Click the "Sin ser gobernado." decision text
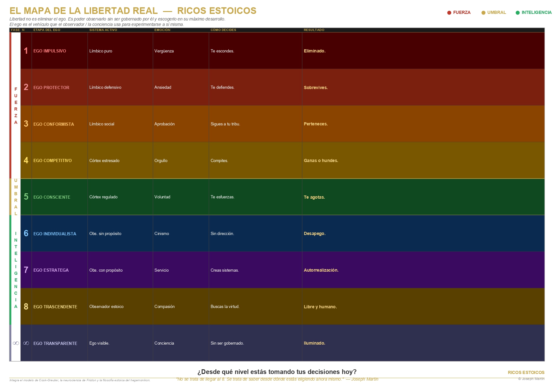This screenshot has height=392, width=554. [x=227, y=343]
